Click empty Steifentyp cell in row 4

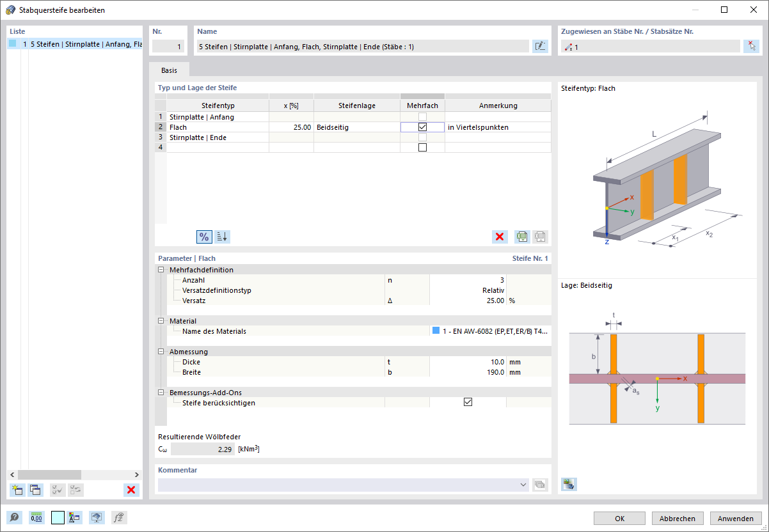(218, 148)
